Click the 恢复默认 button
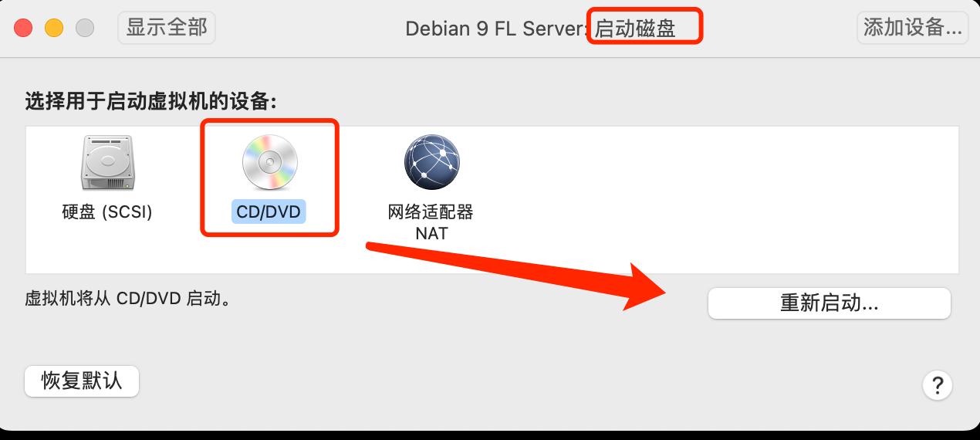This screenshot has width=980, height=440. [82, 381]
